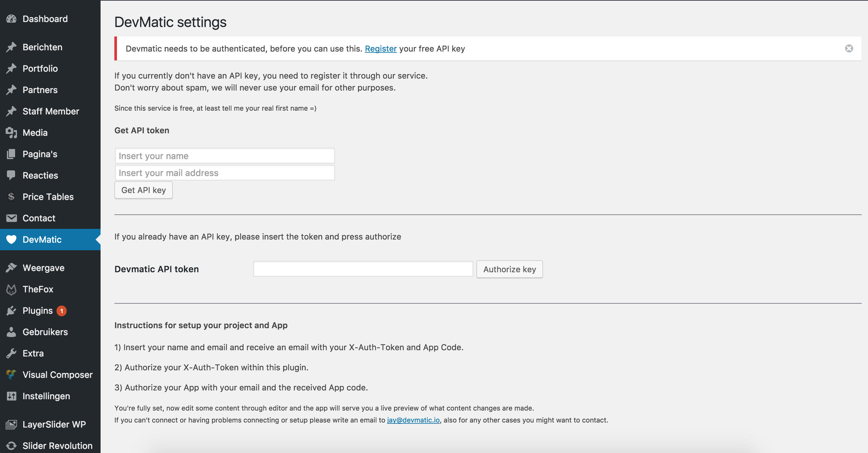The width and height of the screenshot is (868, 453).
Task: Select the Contact menu label
Action: coord(39,218)
